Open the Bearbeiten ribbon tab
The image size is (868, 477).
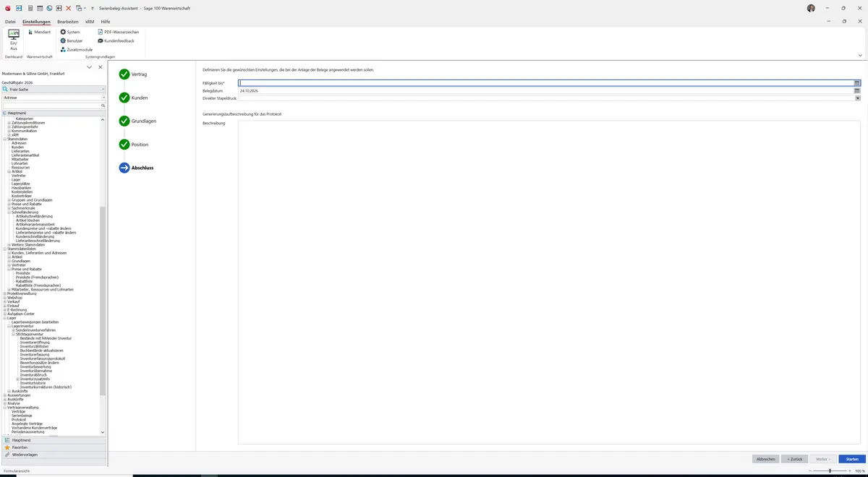click(67, 22)
